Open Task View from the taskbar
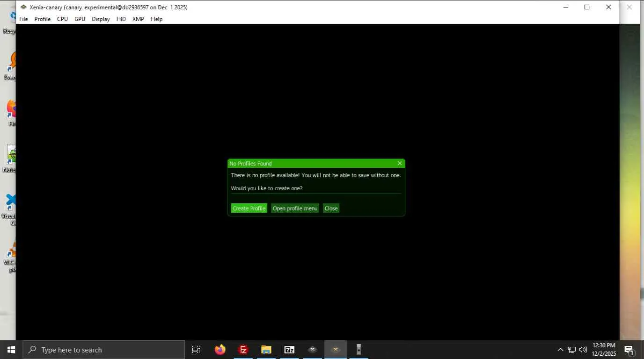 [x=196, y=350]
